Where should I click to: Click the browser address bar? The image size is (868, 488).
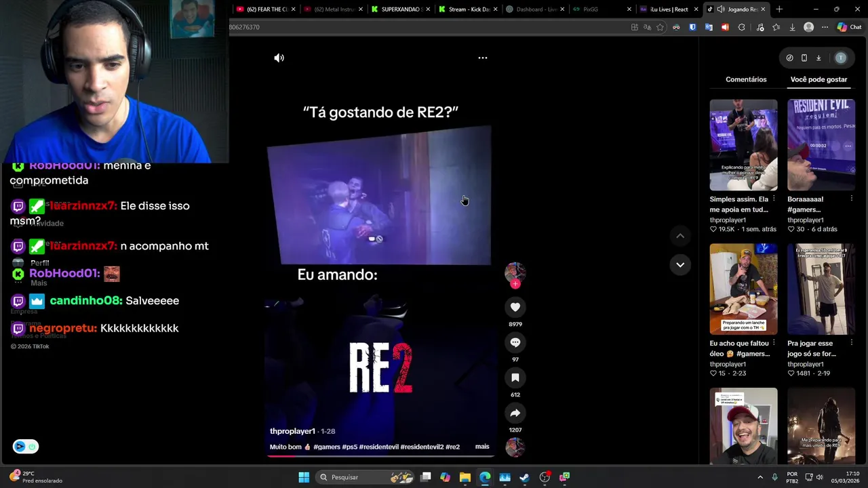click(x=427, y=27)
